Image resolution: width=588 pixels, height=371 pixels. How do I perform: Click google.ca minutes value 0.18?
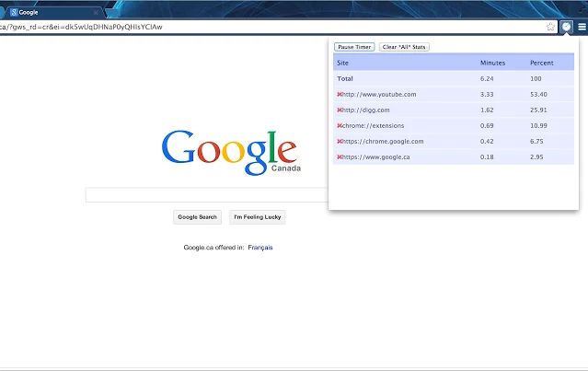[x=487, y=157]
